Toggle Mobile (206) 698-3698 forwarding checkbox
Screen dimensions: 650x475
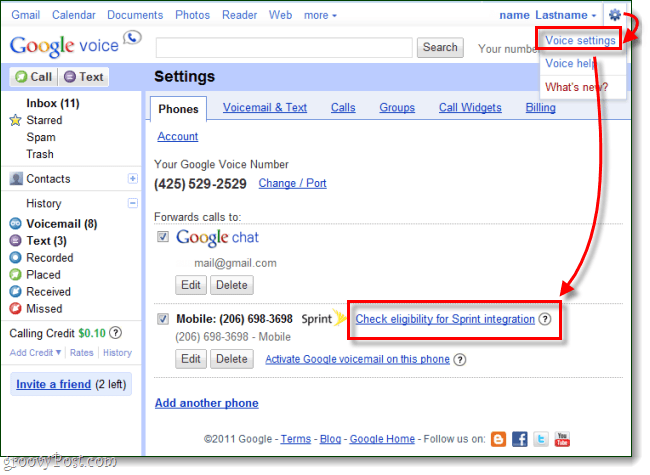(x=163, y=319)
